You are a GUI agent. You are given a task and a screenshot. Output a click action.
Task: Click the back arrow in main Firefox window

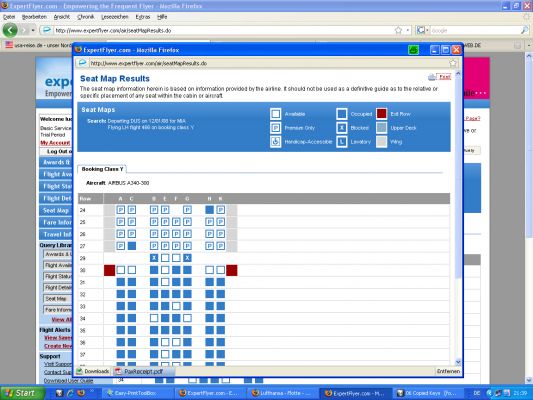tap(10, 30)
